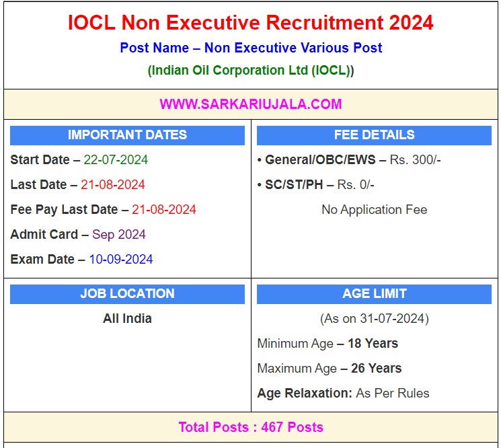Click the Exam Date 10-09-2024 value

[120, 260]
